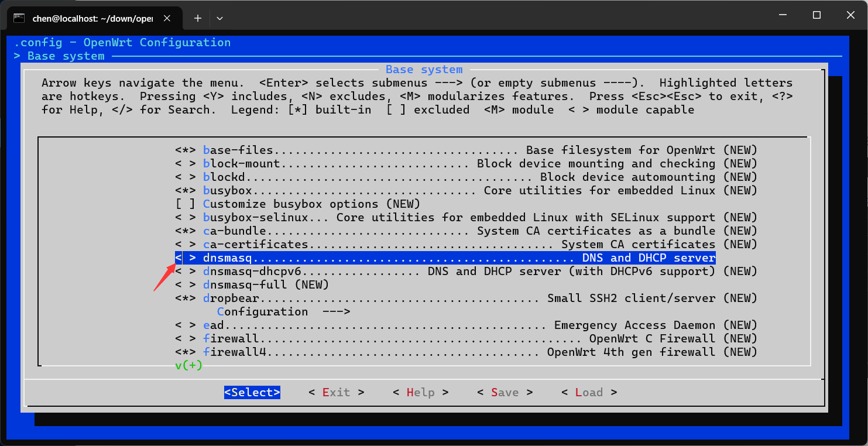This screenshot has width=868, height=446.
Task: Click the '> Base system' breadcrumb
Action: pos(59,56)
